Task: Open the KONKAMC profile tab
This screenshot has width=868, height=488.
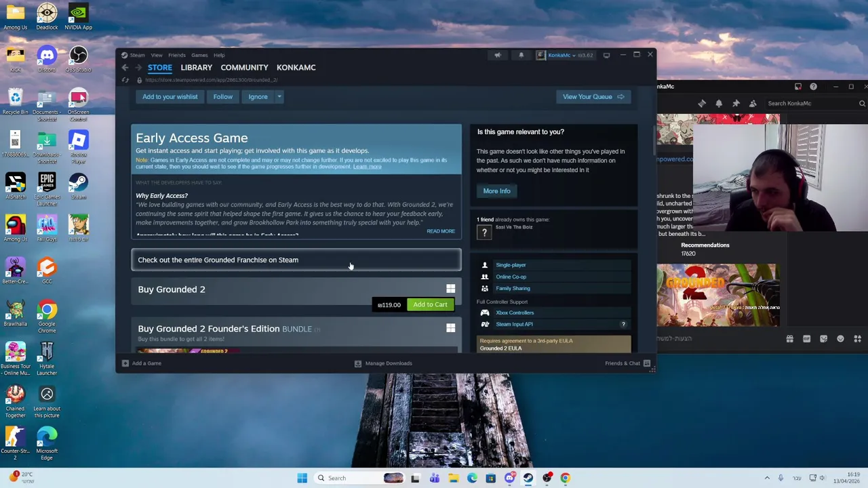Action: (296, 67)
